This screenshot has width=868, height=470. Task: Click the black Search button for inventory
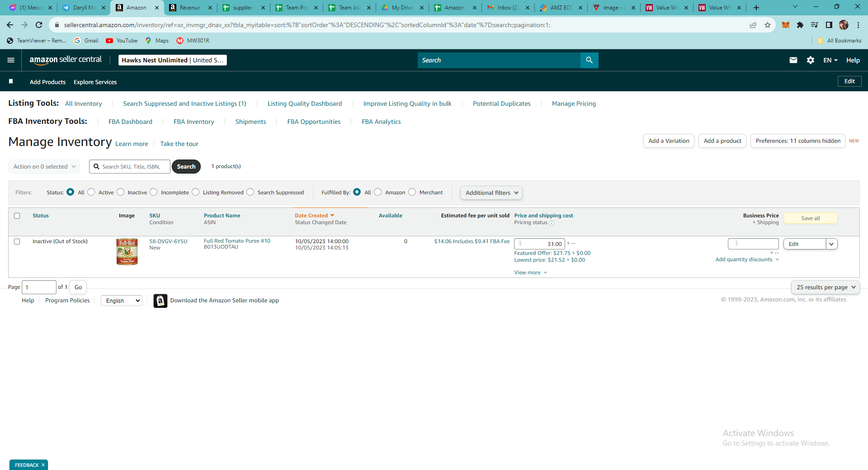point(186,166)
